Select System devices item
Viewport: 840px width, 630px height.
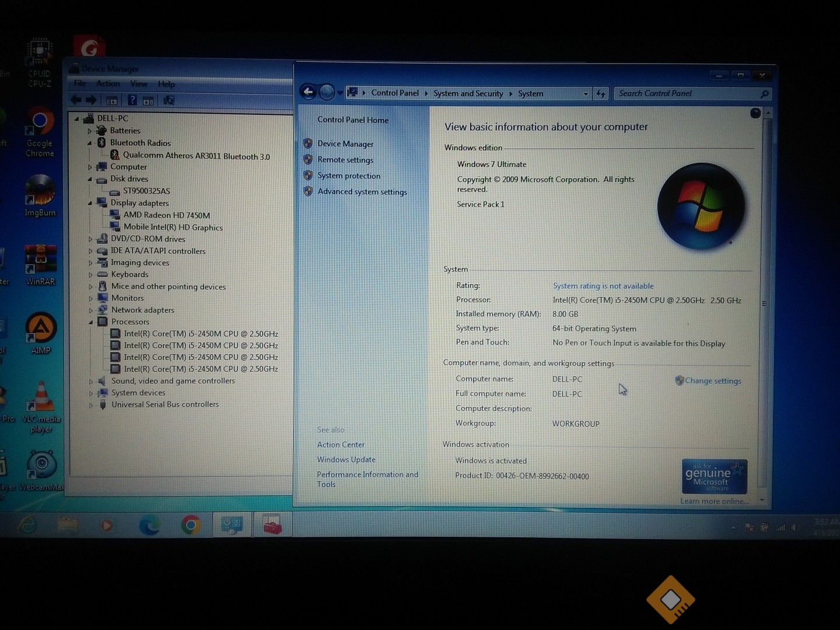tap(138, 393)
